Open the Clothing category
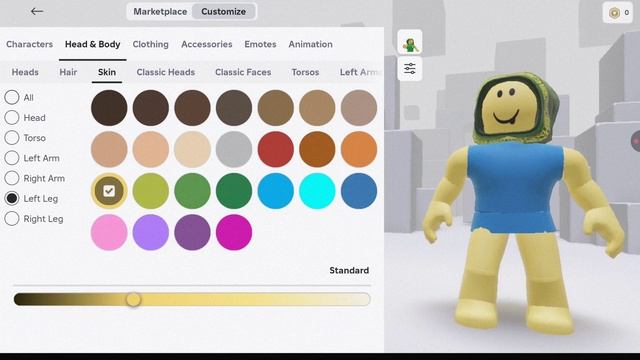640x360 pixels. tap(151, 44)
